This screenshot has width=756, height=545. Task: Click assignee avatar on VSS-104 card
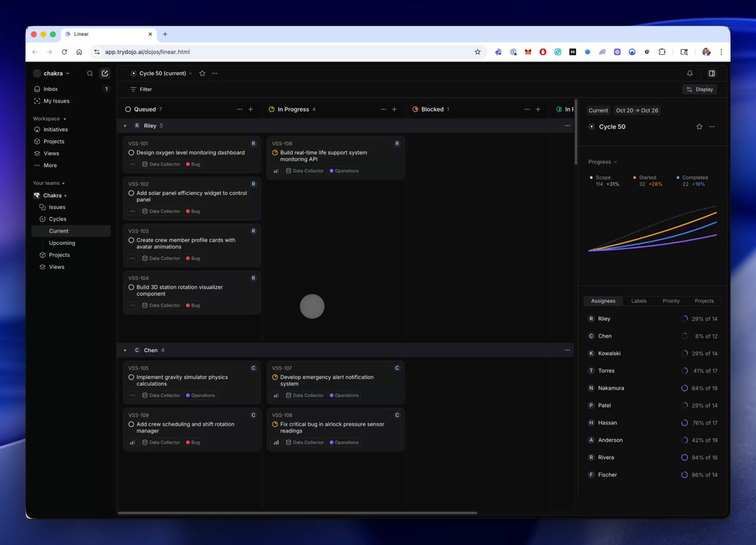click(x=253, y=278)
